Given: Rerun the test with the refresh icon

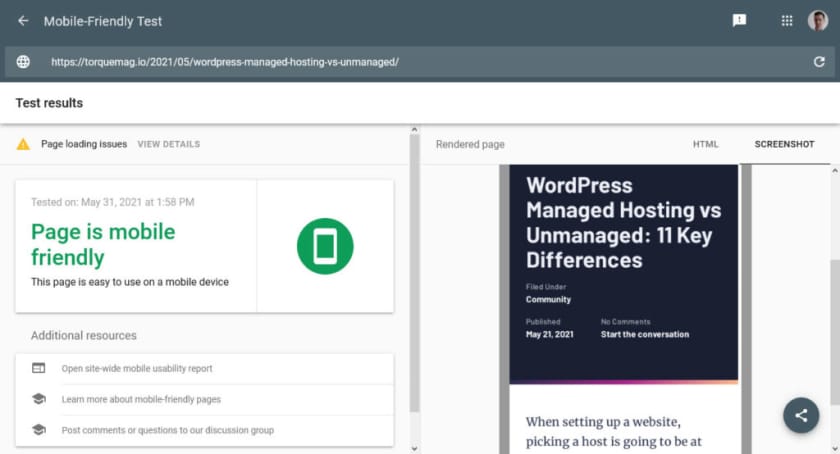Looking at the screenshot, I should click(x=819, y=62).
